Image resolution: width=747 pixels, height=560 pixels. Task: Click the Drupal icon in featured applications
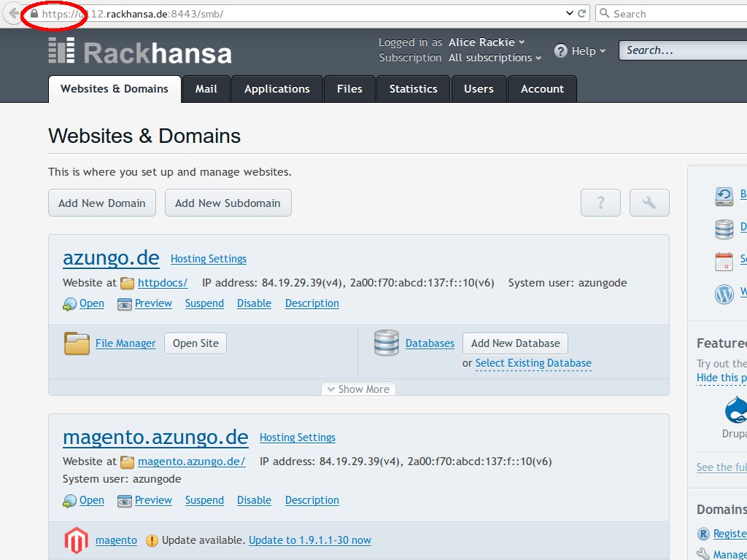(736, 410)
